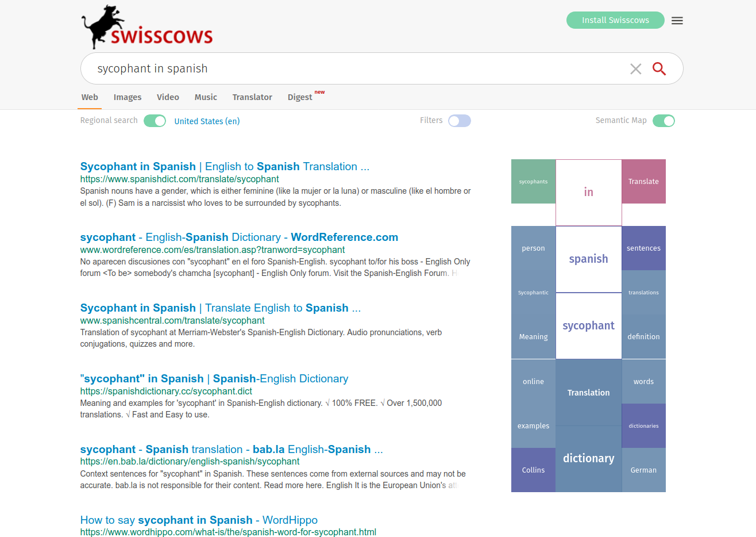Open the WordReference.com dictionary result
This screenshot has height=537, width=756.
239,237
